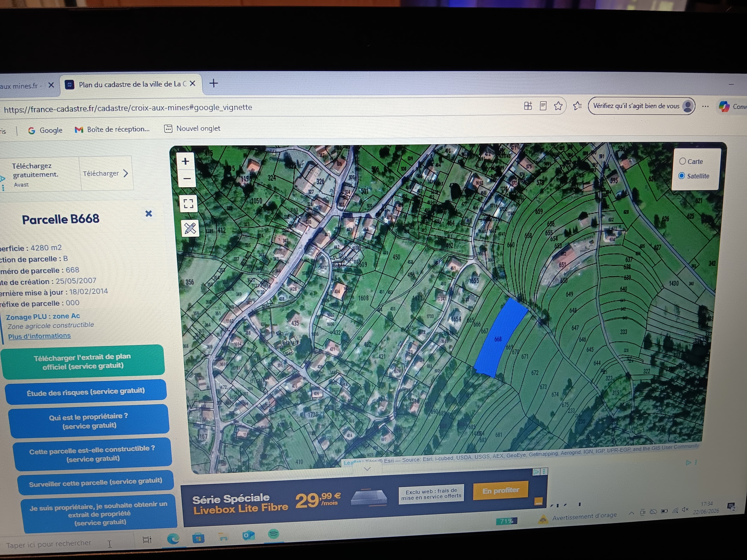Screen dimensions: 747x560
Task: Click the 'Exclu web : frais de mise en service offerts' box
Action: click(431, 494)
